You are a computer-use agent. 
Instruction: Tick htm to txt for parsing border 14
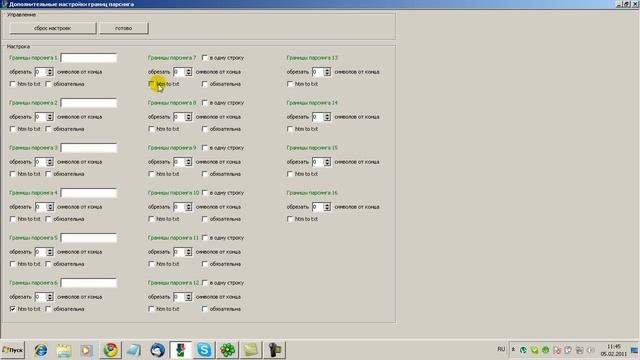pos(290,129)
